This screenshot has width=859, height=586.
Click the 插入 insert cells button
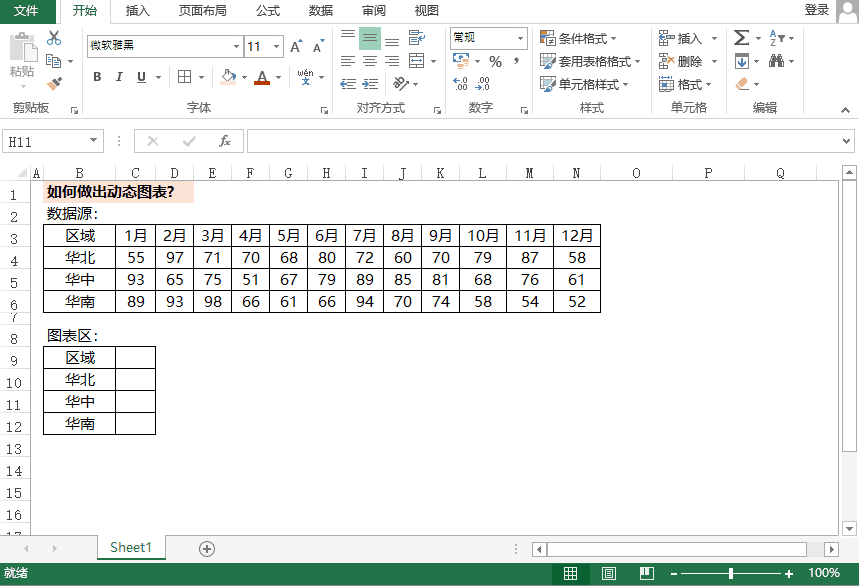click(688, 38)
